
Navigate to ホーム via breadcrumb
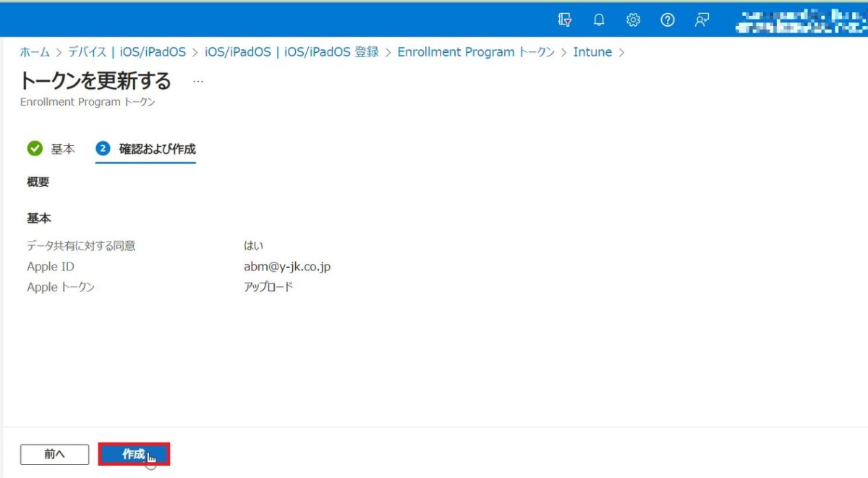coord(34,51)
